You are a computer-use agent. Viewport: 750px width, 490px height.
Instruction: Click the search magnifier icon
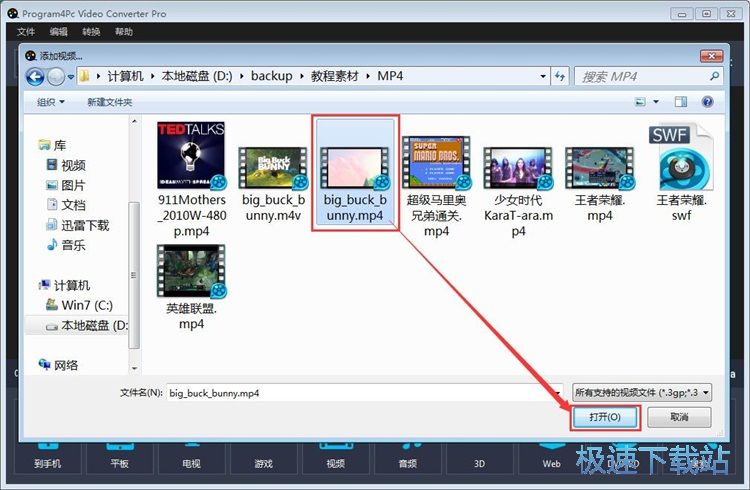(x=715, y=76)
